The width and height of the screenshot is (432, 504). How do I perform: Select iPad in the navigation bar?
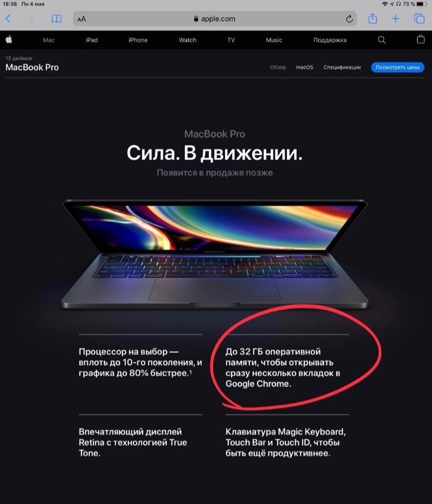pos(92,40)
